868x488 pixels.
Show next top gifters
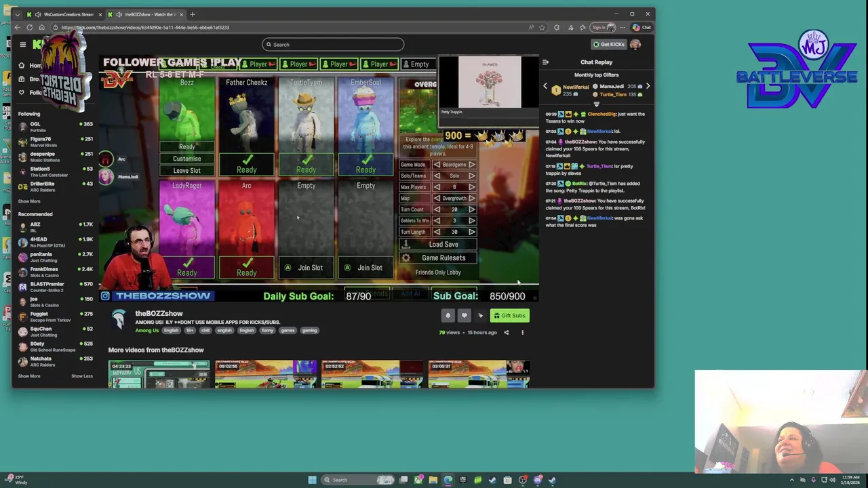648,87
